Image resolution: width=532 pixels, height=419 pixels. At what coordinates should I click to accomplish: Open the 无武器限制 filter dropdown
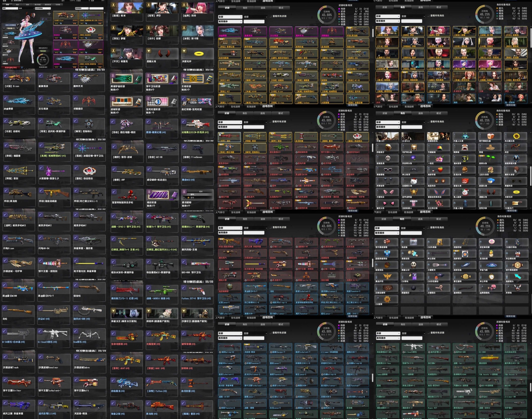tap(43, 8)
